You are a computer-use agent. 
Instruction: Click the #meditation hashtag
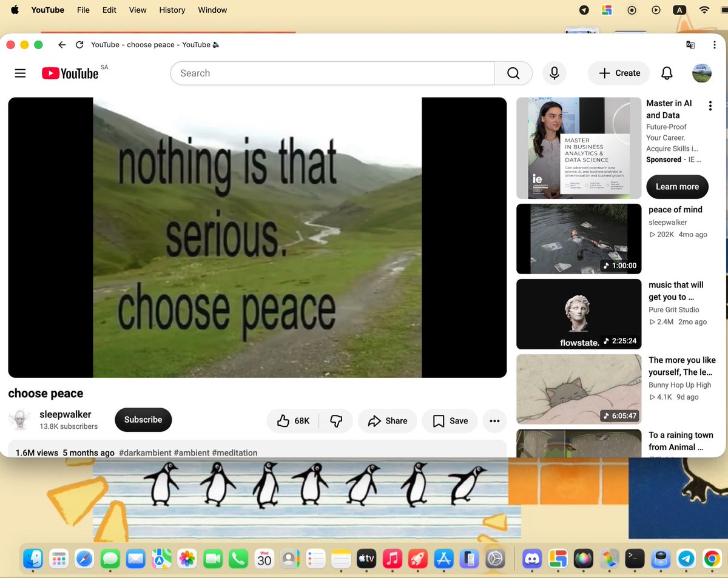(235, 453)
